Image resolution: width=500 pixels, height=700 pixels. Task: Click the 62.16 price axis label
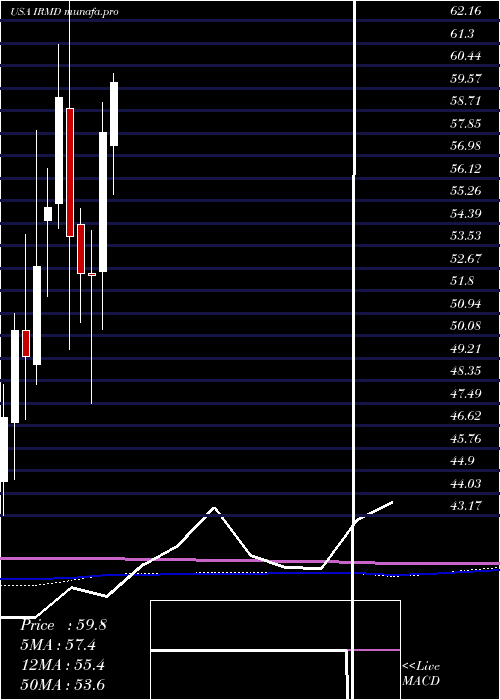pos(466,11)
